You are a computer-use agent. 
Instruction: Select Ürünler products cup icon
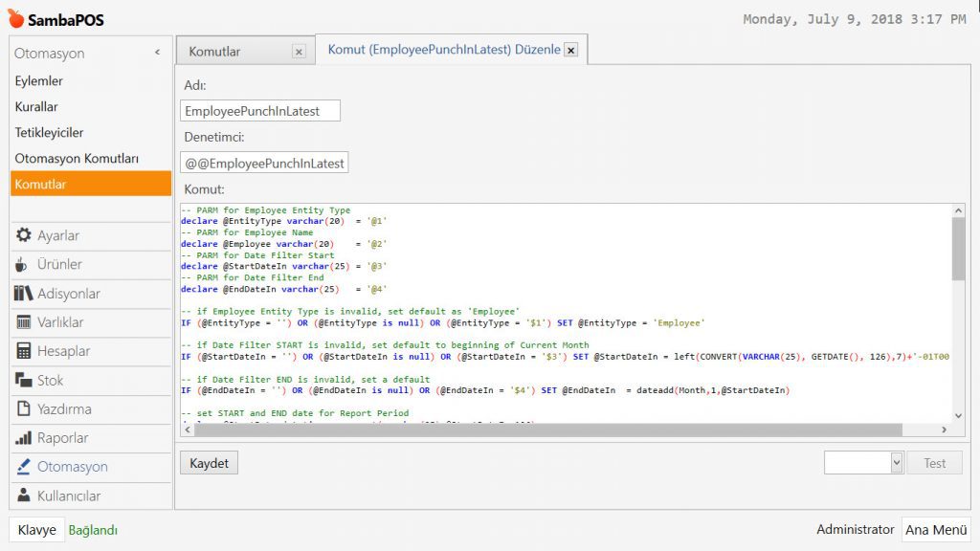pos(23,264)
